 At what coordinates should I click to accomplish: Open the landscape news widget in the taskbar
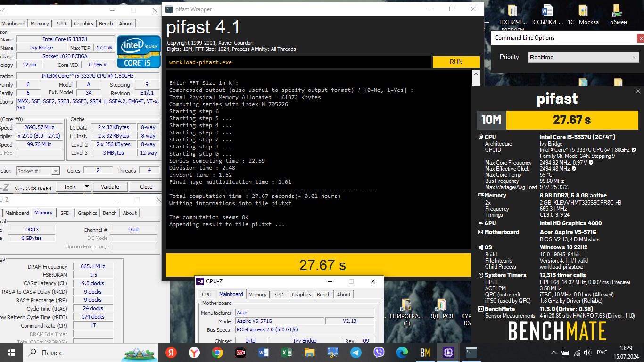(x=139, y=353)
